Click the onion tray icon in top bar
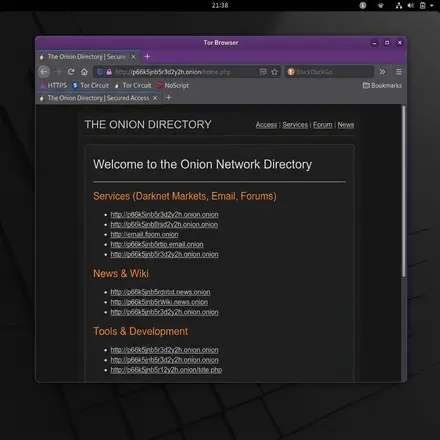Image resolution: width=440 pixels, height=440 pixels. (381, 5)
